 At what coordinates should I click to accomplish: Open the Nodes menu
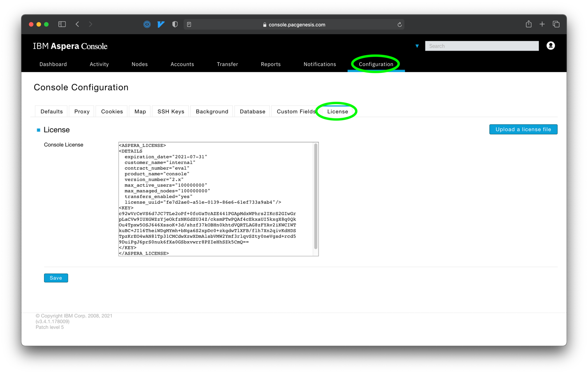tap(139, 64)
